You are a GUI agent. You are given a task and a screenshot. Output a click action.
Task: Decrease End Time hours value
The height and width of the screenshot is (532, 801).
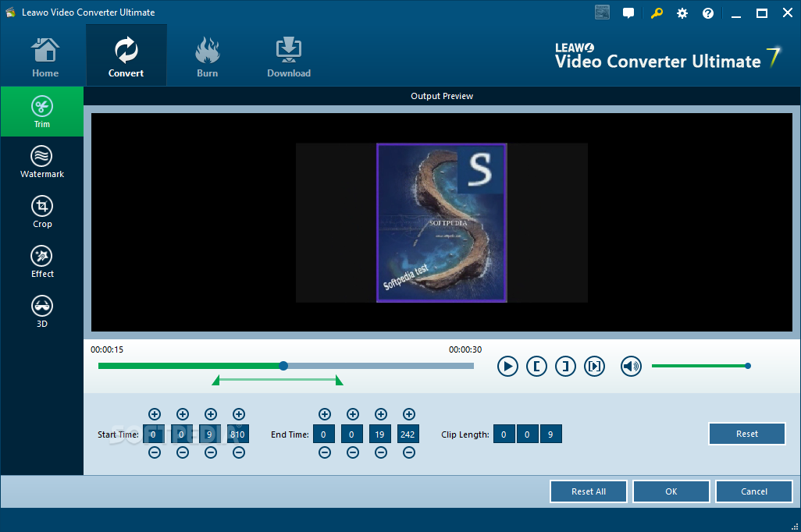tap(325, 452)
